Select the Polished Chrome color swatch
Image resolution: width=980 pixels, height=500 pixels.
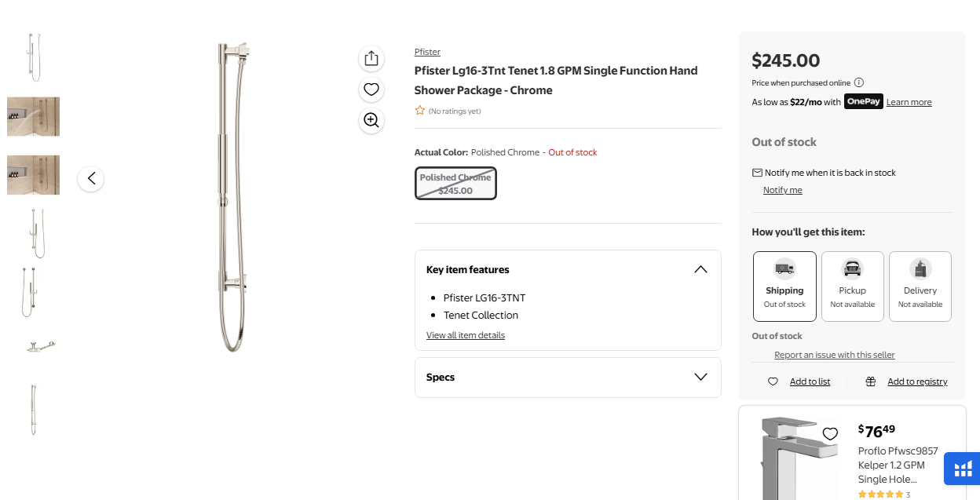pos(455,184)
